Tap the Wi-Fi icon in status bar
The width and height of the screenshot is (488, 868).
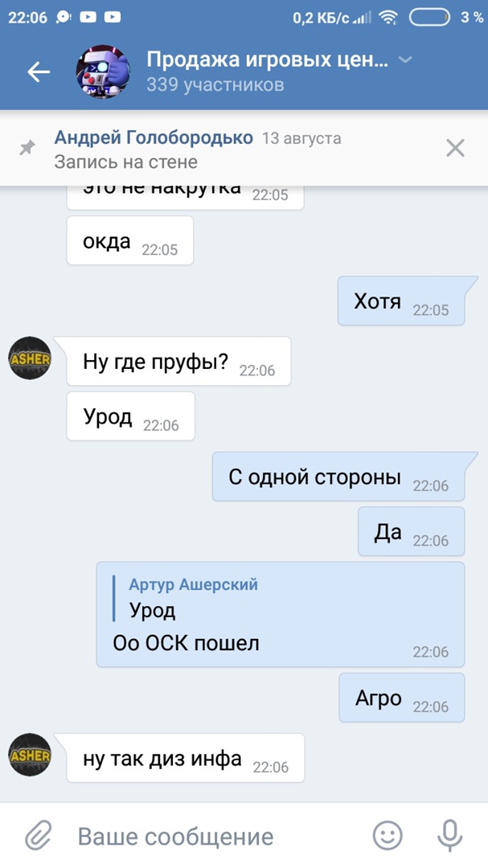[x=389, y=18]
